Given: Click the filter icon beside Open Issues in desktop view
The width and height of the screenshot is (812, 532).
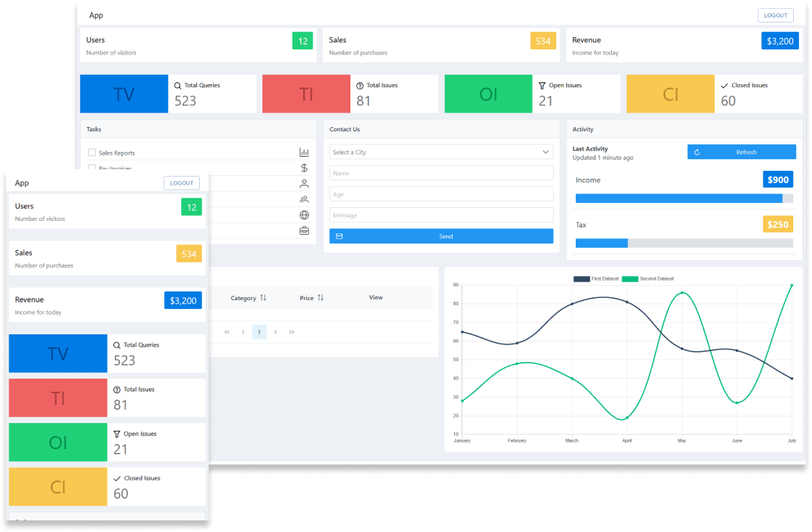Looking at the screenshot, I should point(542,85).
